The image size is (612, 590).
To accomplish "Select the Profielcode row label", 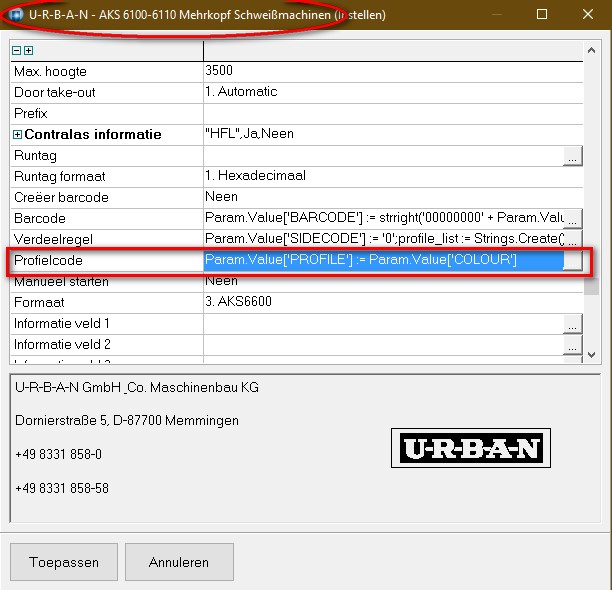I will pos(48,261).
